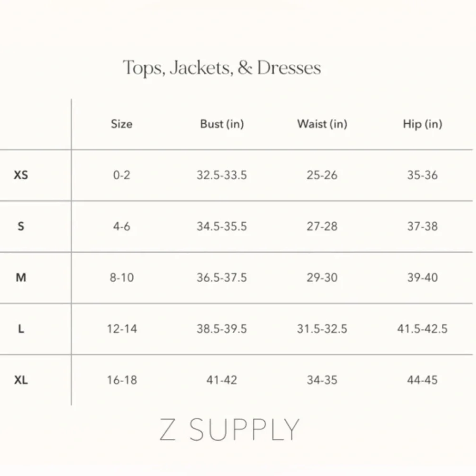The image size is (476, 476).
Task: Select the 8-10 size cell
Action: tap(122, 278)
